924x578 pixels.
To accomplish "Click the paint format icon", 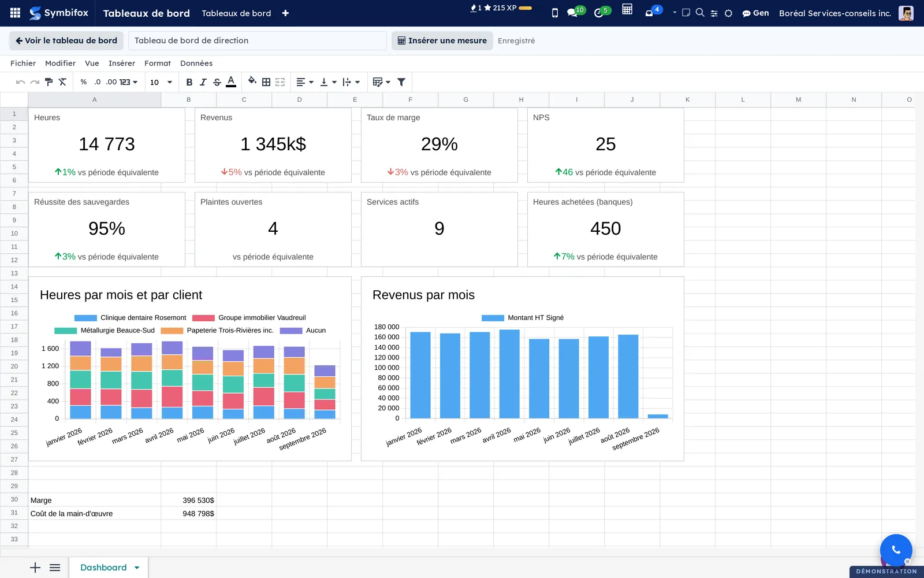I will (49, 82).
